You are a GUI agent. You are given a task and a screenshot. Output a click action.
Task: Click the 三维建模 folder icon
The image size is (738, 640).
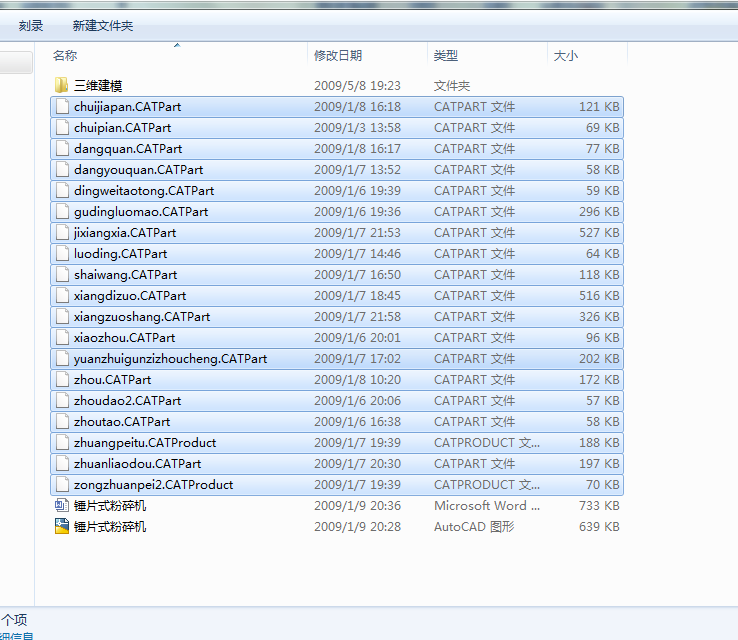(62, 85)
